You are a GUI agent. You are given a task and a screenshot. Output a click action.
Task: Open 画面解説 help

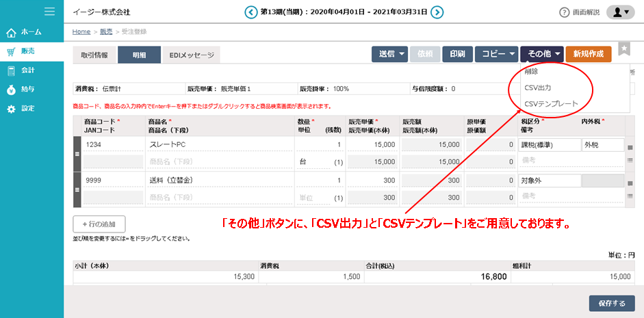point(580,12)
